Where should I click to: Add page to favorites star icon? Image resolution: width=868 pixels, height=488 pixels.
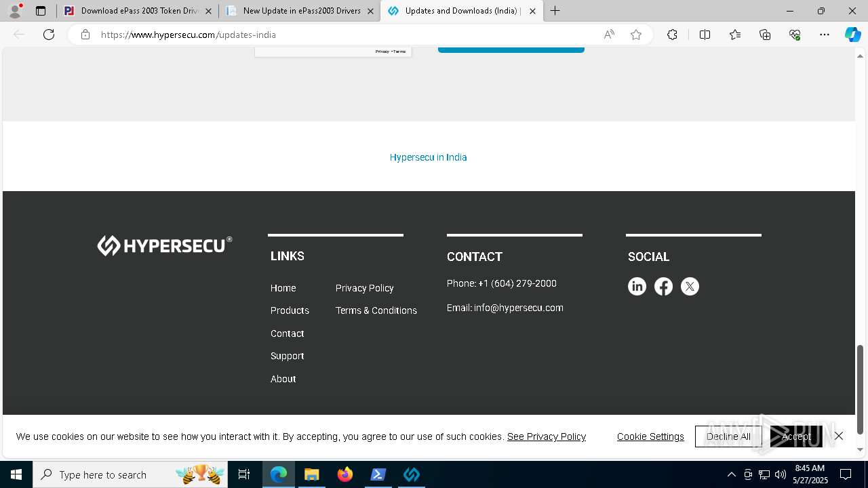[636, 35]
